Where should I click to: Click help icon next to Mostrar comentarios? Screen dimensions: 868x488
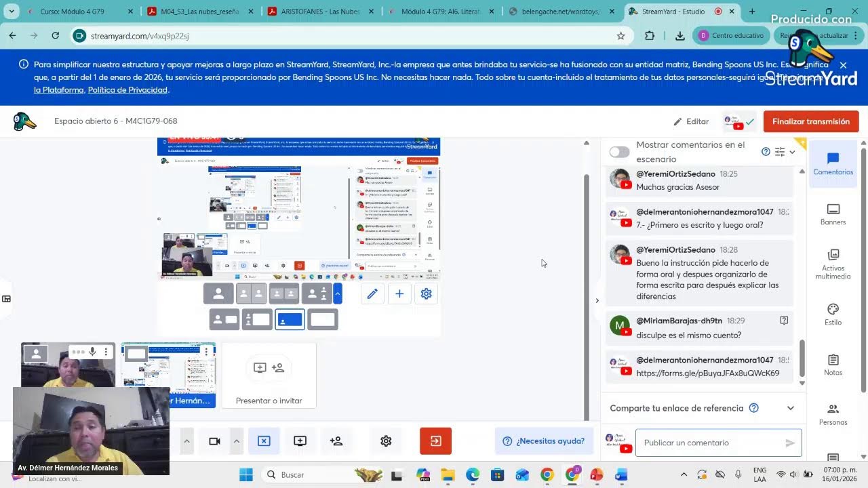pos(766,152)
